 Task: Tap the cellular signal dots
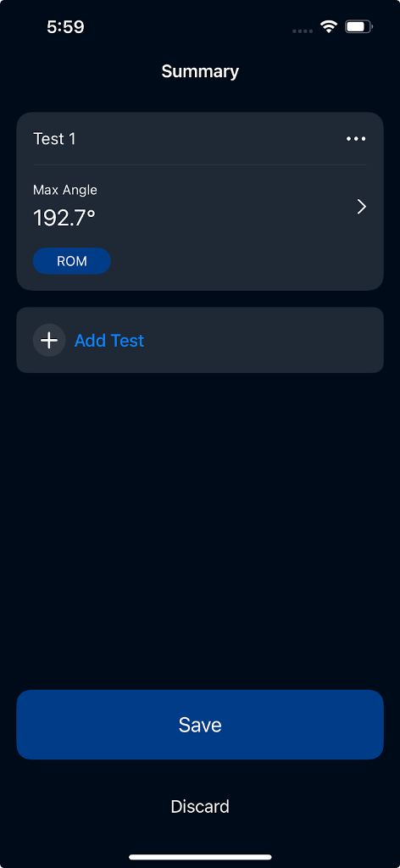(303, 31)
